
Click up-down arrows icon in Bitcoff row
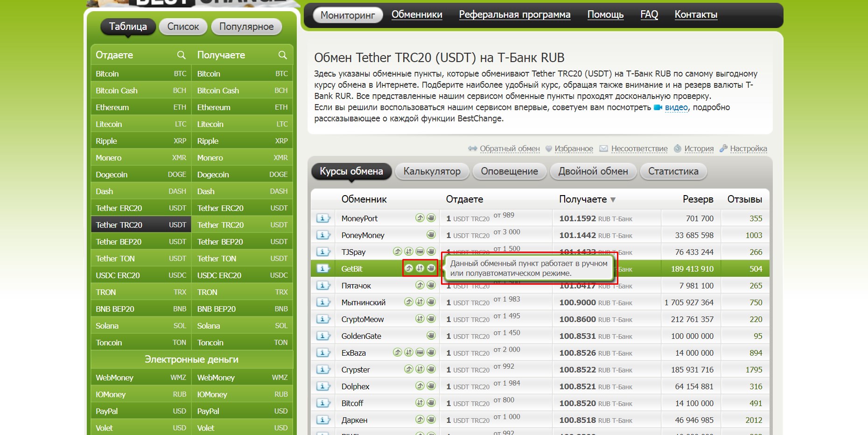tap(420, 402)
